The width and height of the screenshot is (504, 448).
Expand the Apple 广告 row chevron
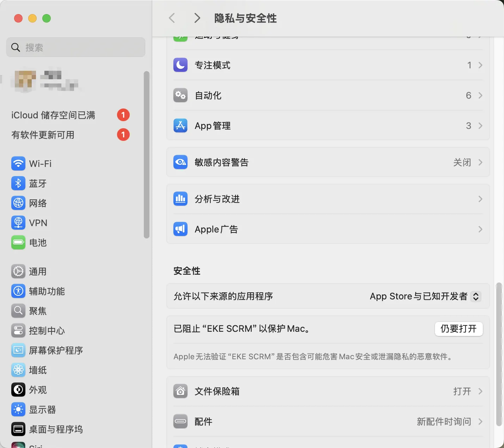pyautogui.click(x=480, y=229)
